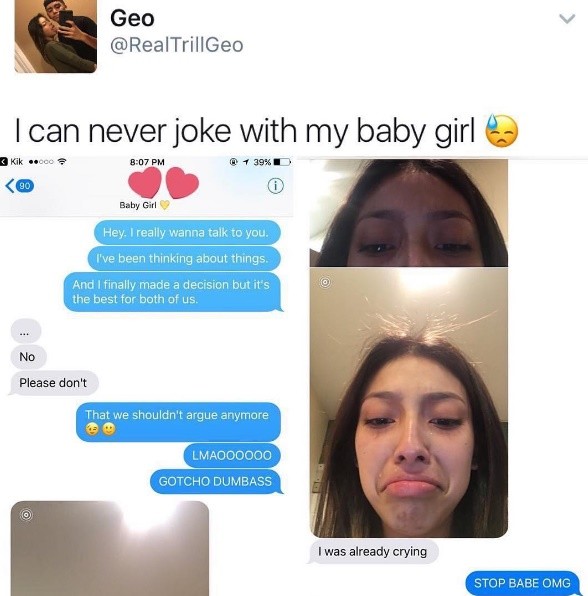Tap the 'STOP BABE OMG' message bubble

[522, 583]
